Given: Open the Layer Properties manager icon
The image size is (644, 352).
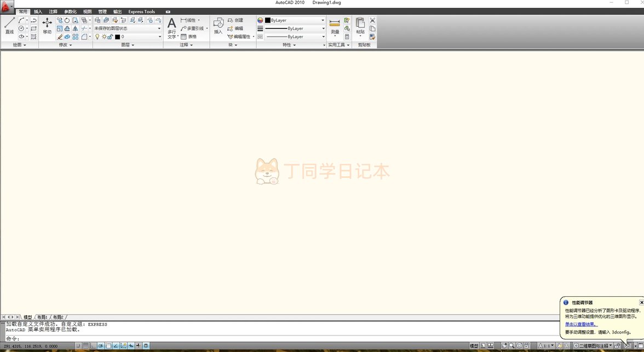Looking at the screenshot, I should tap(97, 20).
